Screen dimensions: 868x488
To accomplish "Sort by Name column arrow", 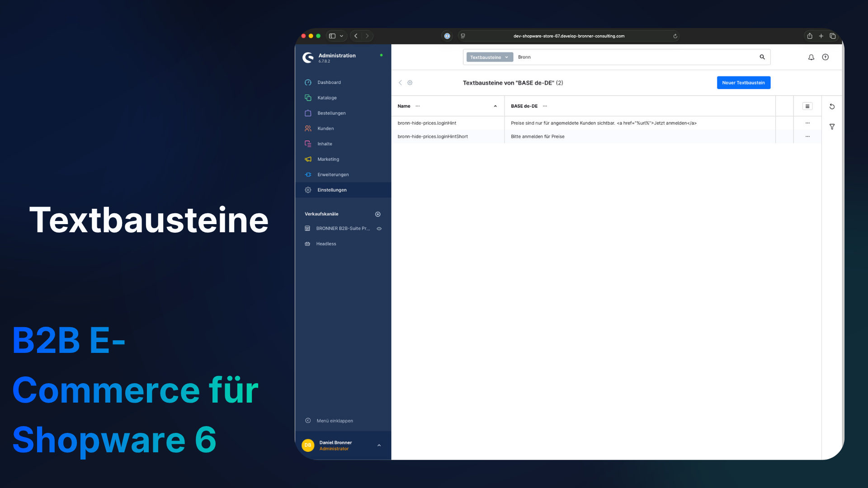I will (x=495, y=106).
